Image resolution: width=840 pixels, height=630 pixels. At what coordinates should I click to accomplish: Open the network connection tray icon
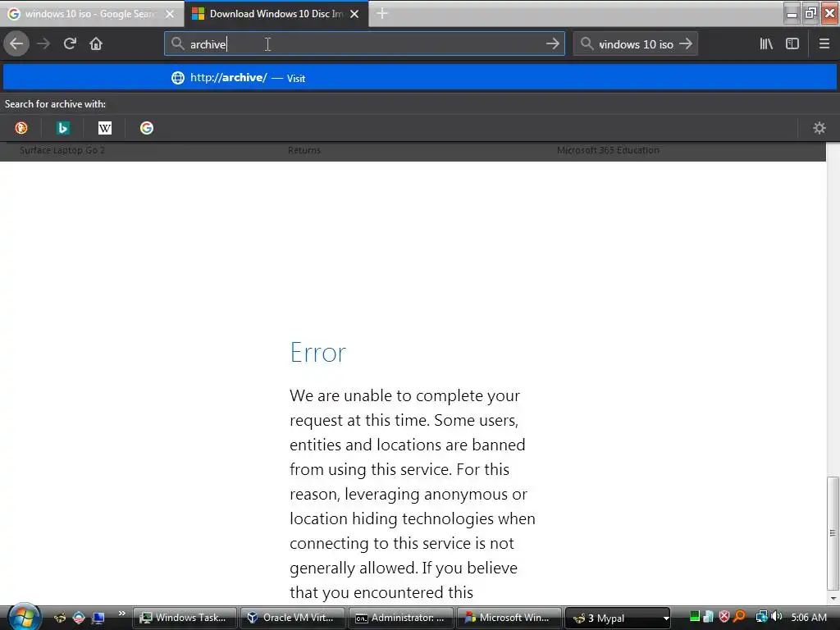pyautogui.click(x=761, y=617)
